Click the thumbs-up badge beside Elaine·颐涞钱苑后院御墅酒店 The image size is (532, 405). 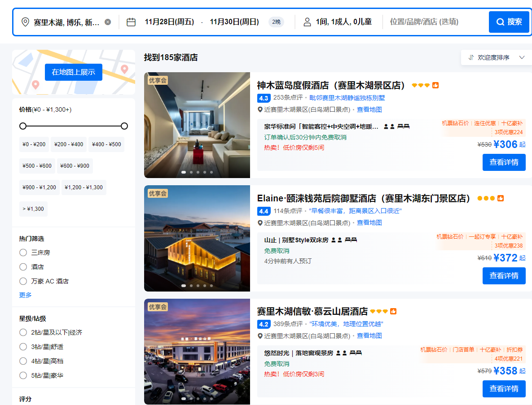coord(501,198)
